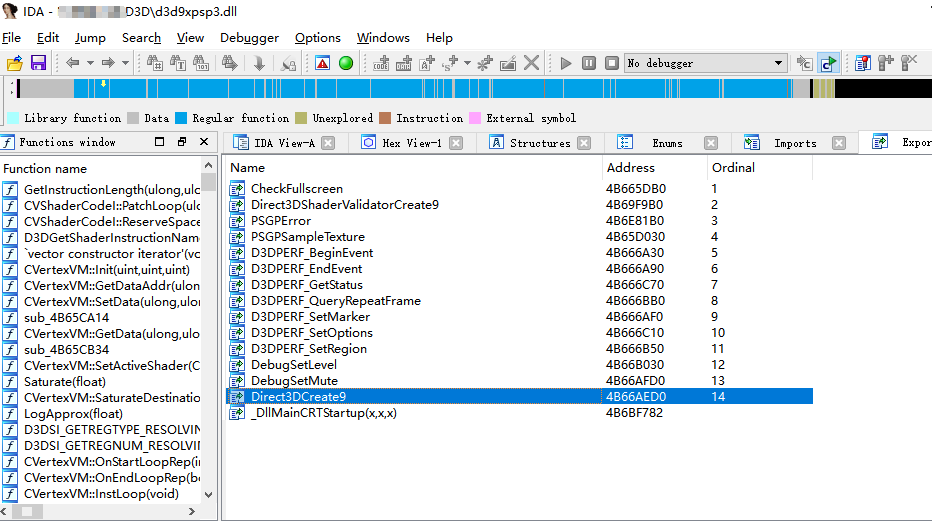Select the CheckFullscreen export entry
The image size is (932, 521).
(x=520, y=189)
